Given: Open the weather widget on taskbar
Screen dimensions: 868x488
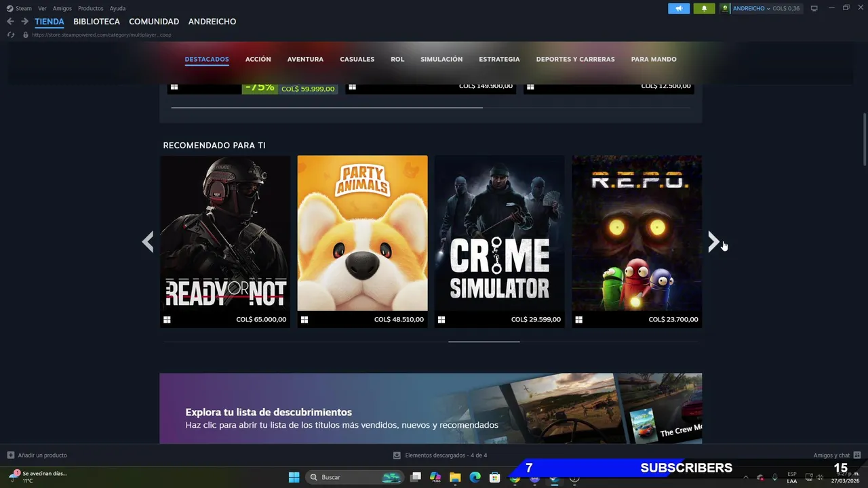Looking at the screenshot, I should tap(38, 477).
